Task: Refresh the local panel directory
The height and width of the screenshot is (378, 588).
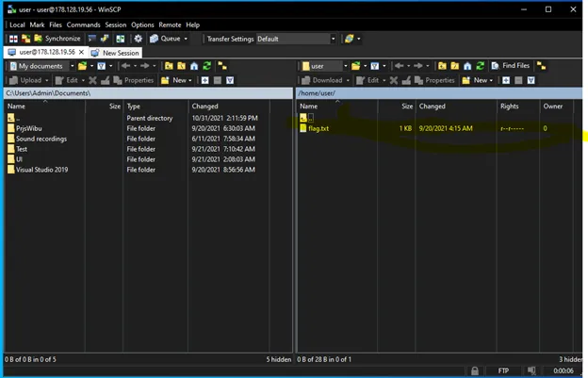Action: pyautogui.click(x=207, y=66)
